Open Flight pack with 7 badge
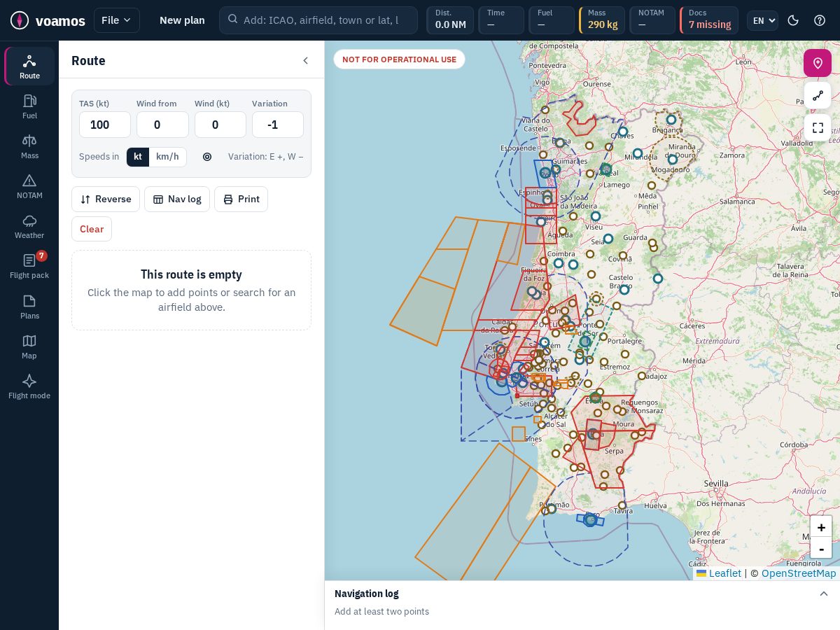 29,266
